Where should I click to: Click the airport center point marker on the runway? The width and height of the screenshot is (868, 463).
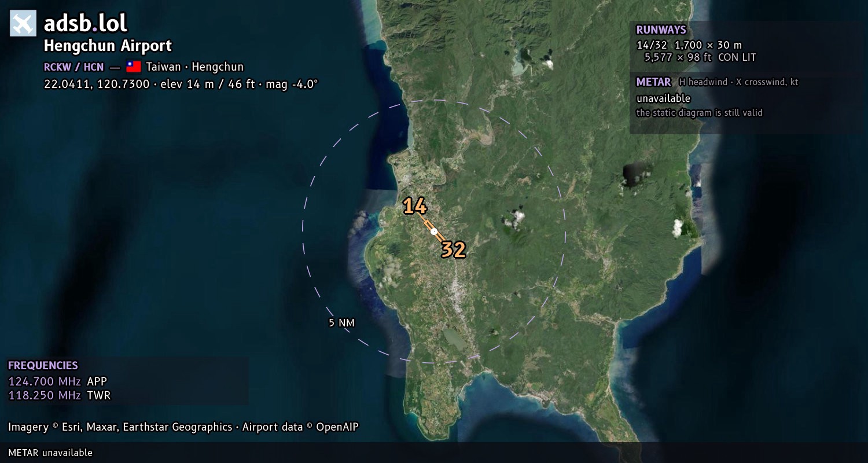point(434,231)
